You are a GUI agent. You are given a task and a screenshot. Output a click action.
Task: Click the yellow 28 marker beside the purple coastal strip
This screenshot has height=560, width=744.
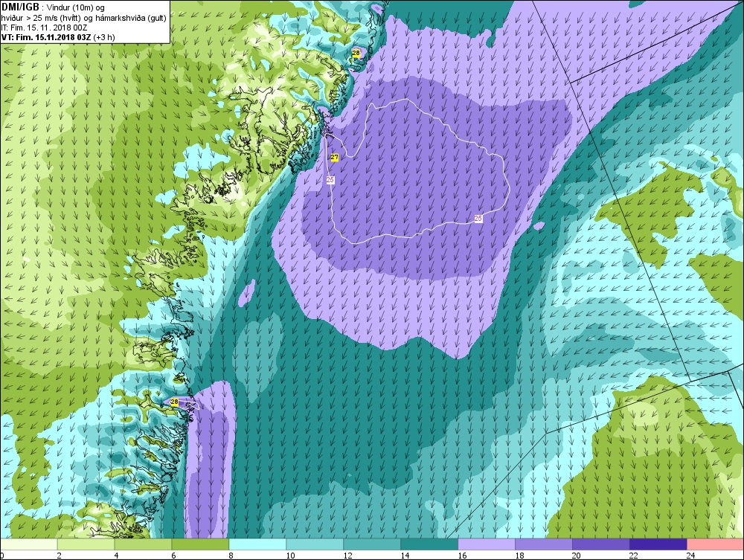pos(174,402)
